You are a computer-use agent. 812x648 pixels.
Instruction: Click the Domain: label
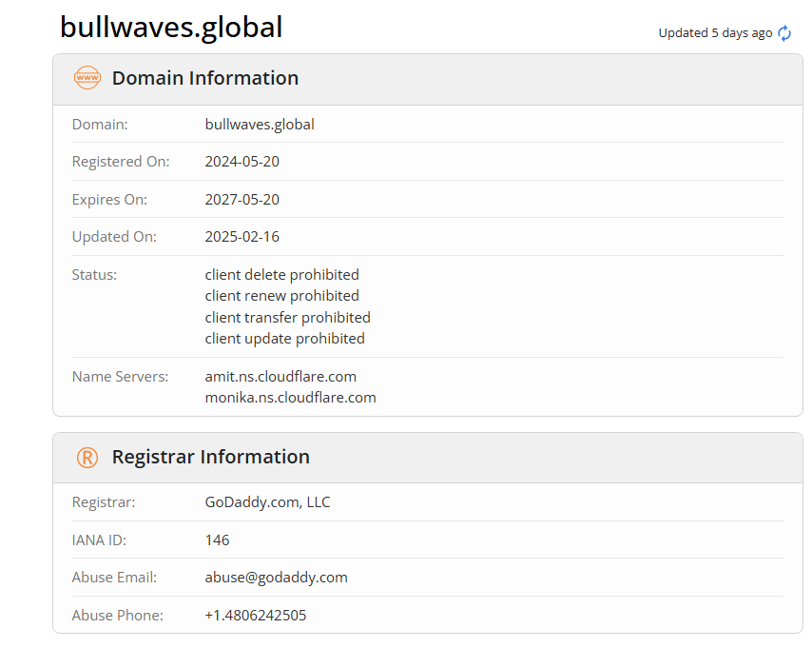coord(100,125)
